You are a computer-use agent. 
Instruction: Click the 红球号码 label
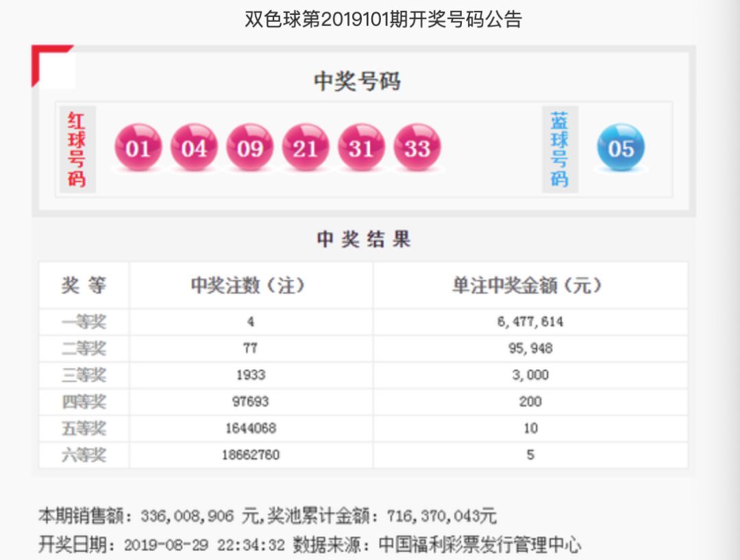coord(77,148)
